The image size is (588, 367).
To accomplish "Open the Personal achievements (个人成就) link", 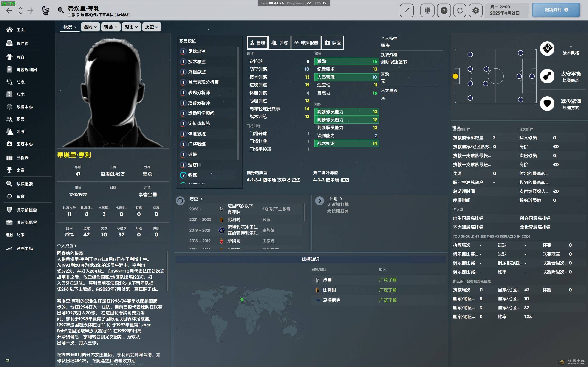I will (67, 246).
